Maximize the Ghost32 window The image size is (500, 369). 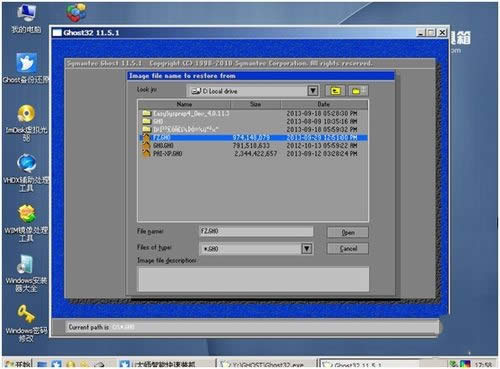(431, 33)
